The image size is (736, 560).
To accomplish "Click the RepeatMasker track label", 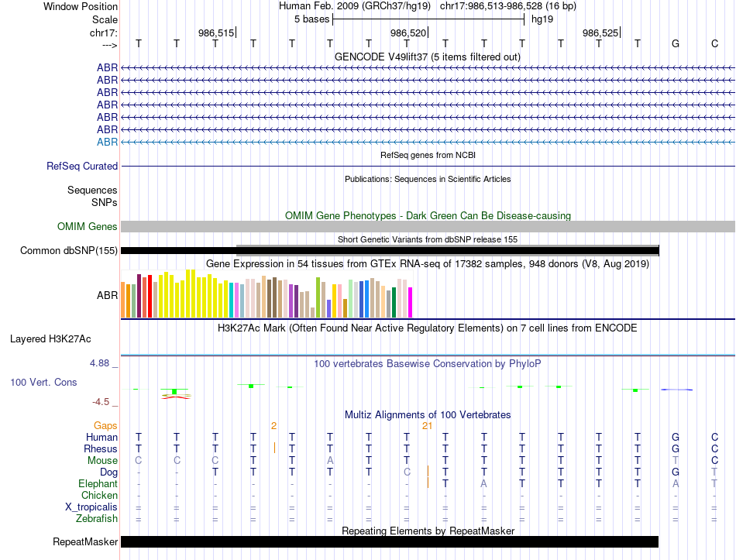I will pyautogui.click(x=85, y=541).
